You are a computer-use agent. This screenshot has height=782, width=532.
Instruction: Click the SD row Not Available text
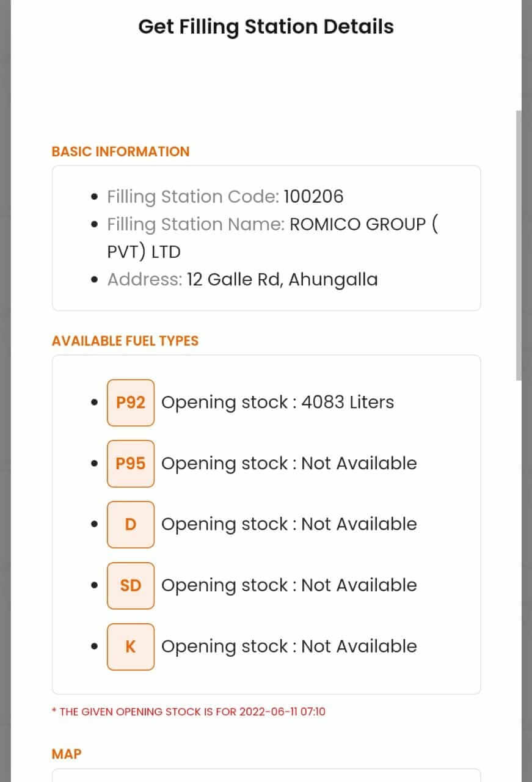point(359,586)
